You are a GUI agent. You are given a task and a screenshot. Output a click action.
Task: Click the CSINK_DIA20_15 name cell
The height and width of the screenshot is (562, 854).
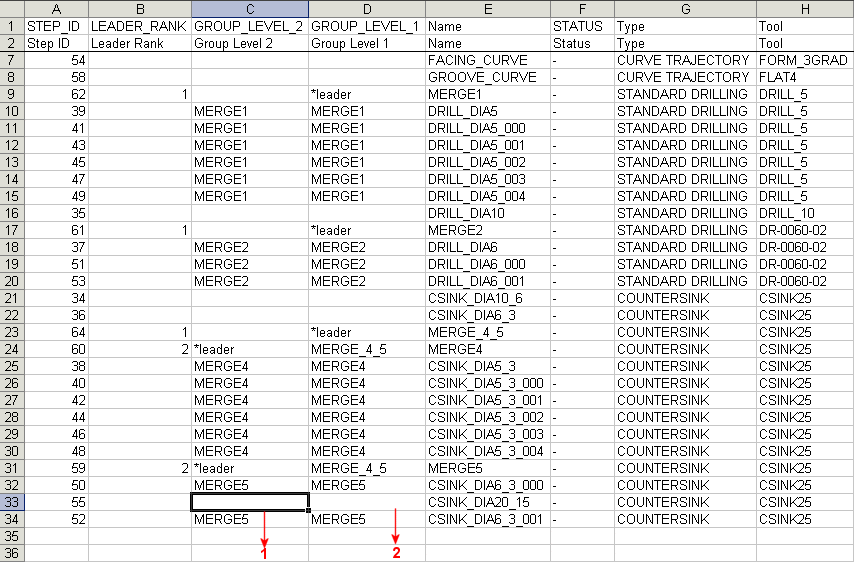(487, 502)
